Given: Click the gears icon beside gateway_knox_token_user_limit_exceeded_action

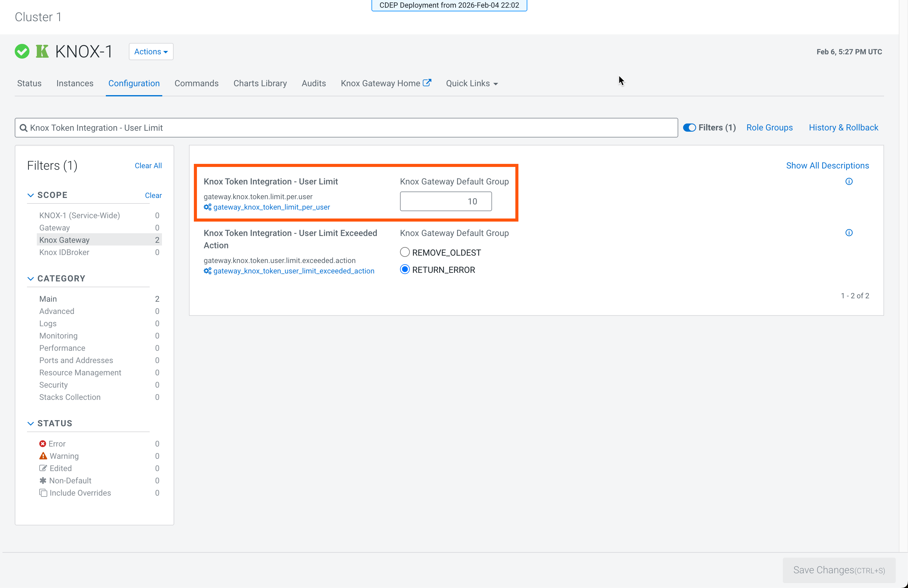Looking at the screenshot, I should tap(207, 271).
